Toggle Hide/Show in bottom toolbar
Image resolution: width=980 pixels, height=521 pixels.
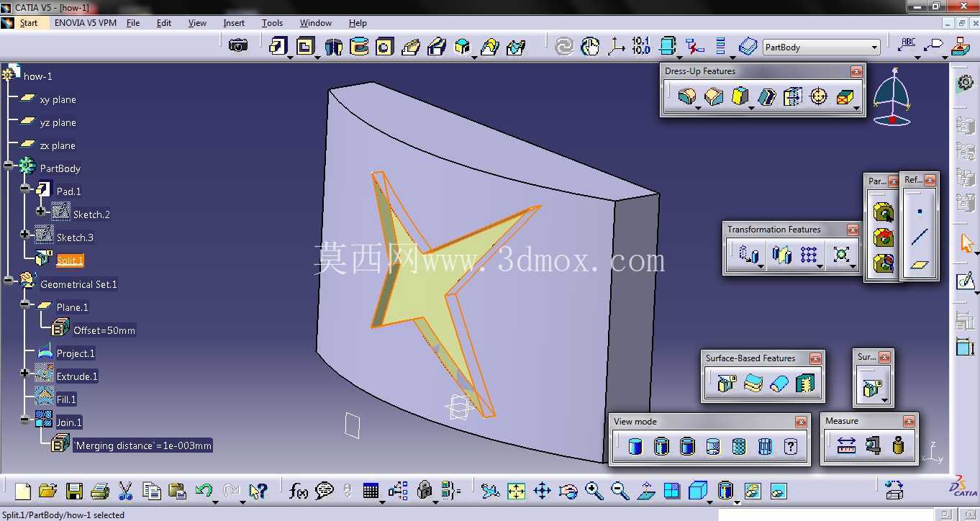click(x=753, y=491)
